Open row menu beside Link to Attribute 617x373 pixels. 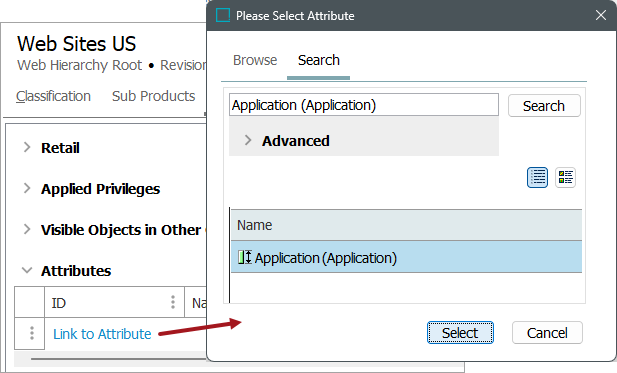point(32,333)
